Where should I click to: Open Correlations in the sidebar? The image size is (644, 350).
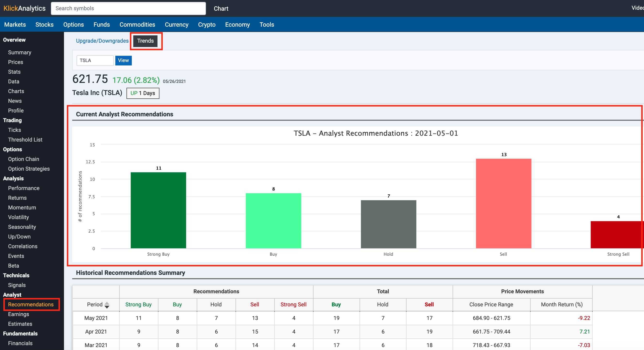pyautogui.click(x=23, y=246)
